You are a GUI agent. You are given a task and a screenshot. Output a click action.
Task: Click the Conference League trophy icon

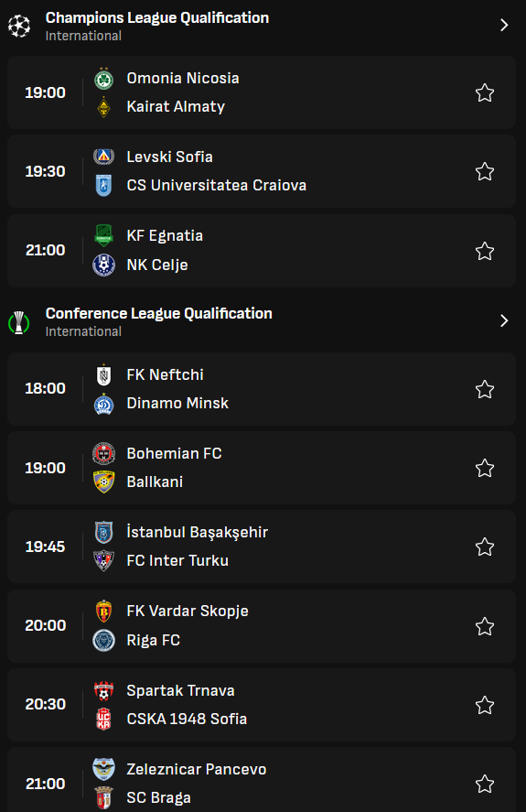point(19,322)
